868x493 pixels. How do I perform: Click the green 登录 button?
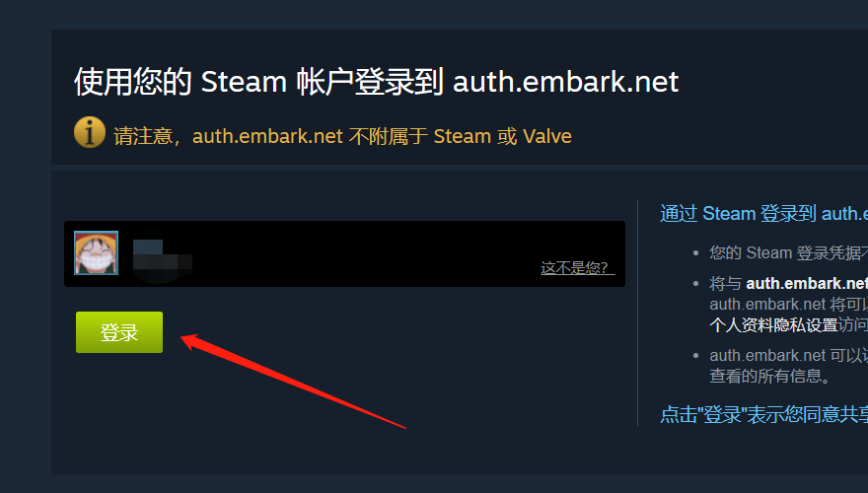point(119,332)
